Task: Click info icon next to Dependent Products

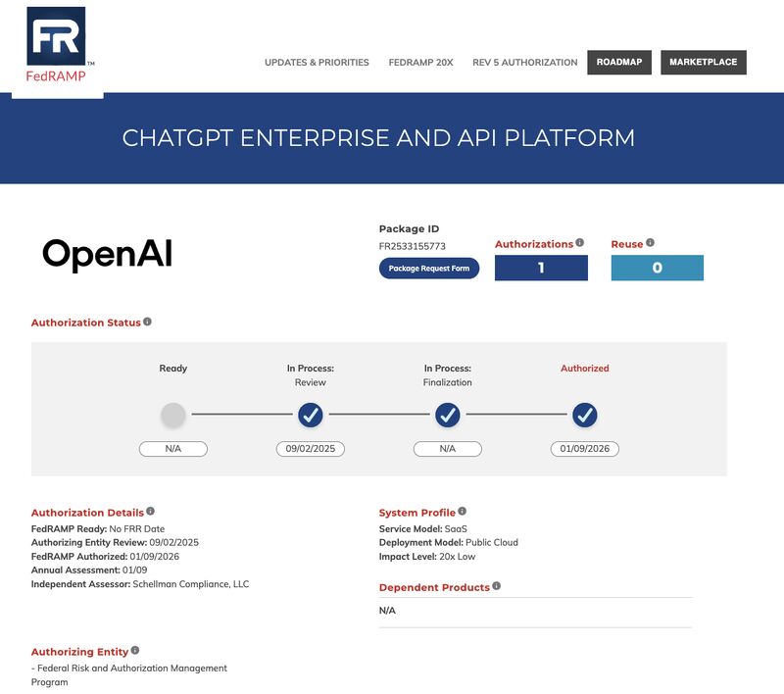Action: click(497, 586)
